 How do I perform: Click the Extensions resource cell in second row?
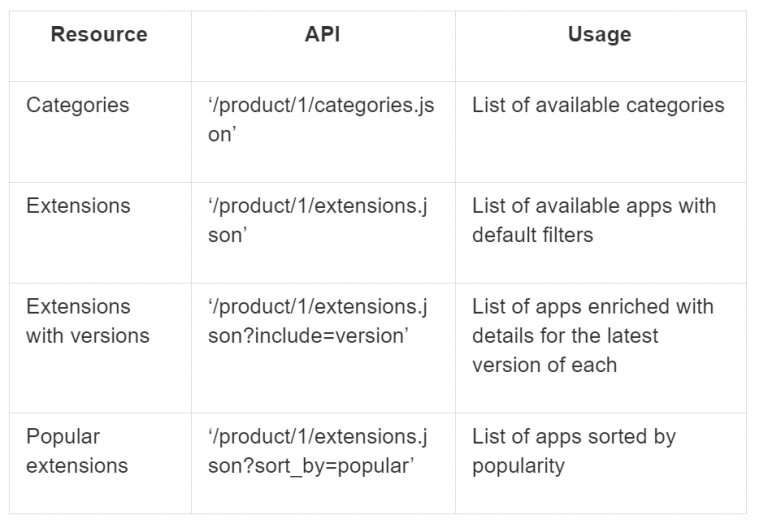pyautogui.click(x=78, y=206)
